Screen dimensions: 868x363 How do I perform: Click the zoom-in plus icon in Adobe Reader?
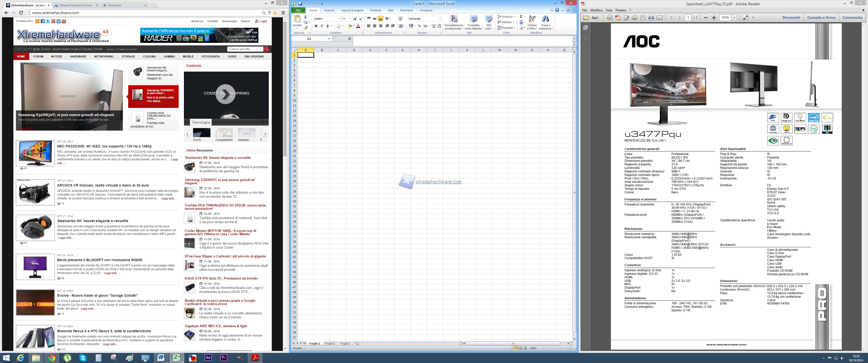tap(714, 18)
